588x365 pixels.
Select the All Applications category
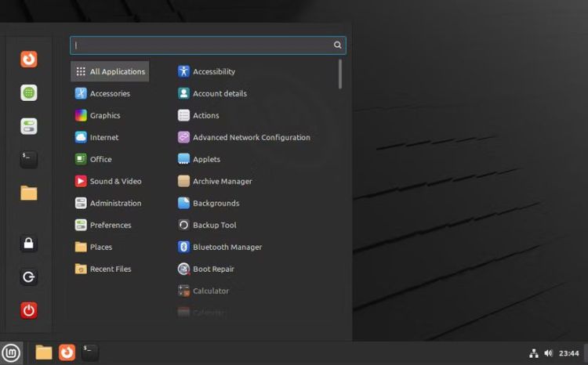tap(110, 71)
